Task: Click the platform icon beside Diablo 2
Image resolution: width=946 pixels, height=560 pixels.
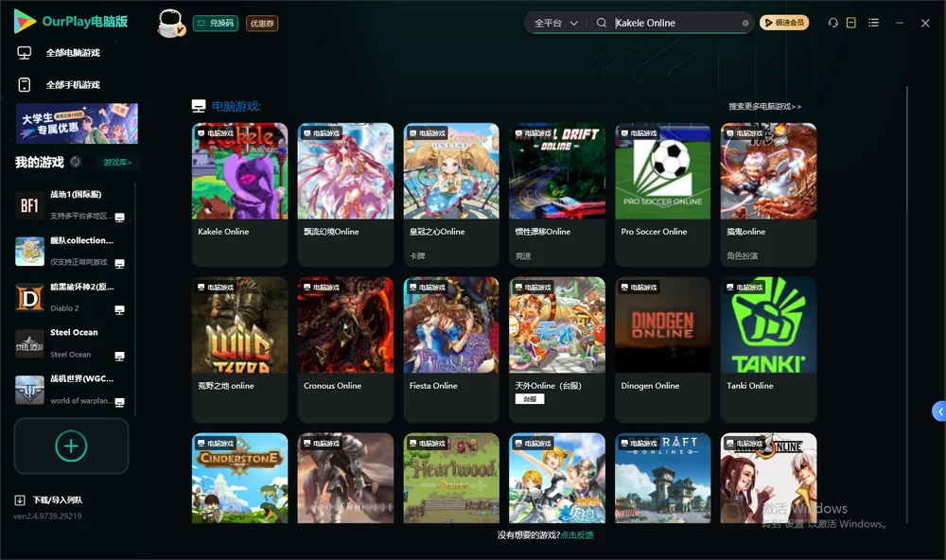Action: [x=119, y=310]
